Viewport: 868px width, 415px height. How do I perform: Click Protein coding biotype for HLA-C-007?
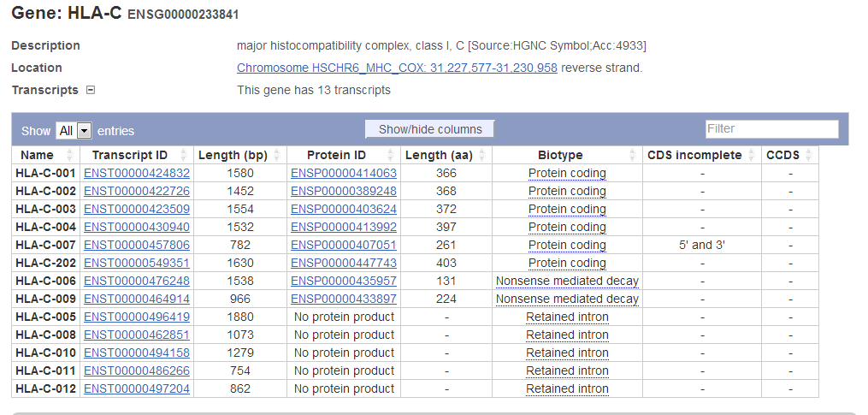tap(568, 245)
